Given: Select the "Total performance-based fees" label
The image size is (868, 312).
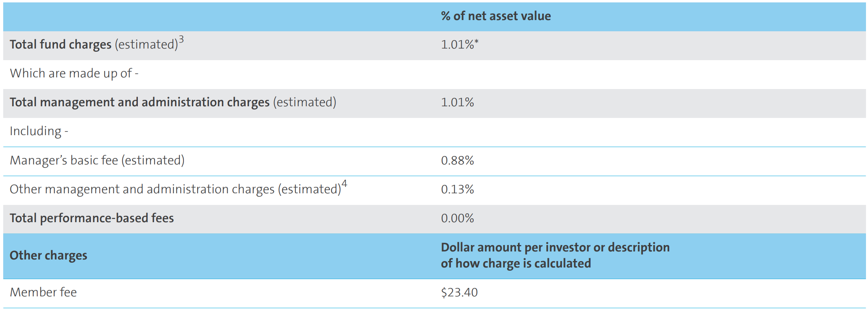Looking at the screenshot, I should click(92, 218).
